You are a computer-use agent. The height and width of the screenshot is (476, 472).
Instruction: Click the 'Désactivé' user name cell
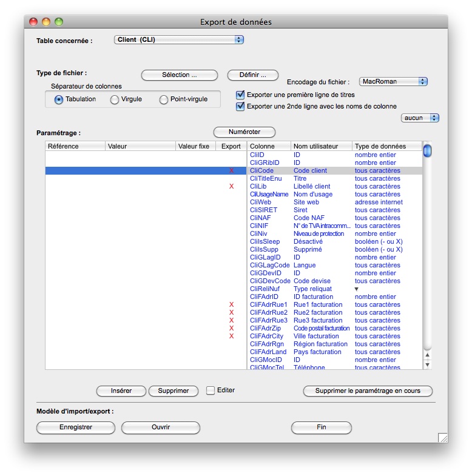(x=308, y=242)
